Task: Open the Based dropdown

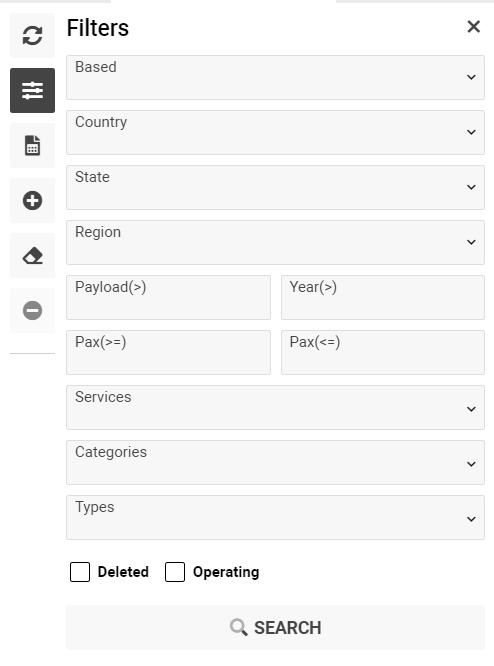Action: tap(275, 77)
